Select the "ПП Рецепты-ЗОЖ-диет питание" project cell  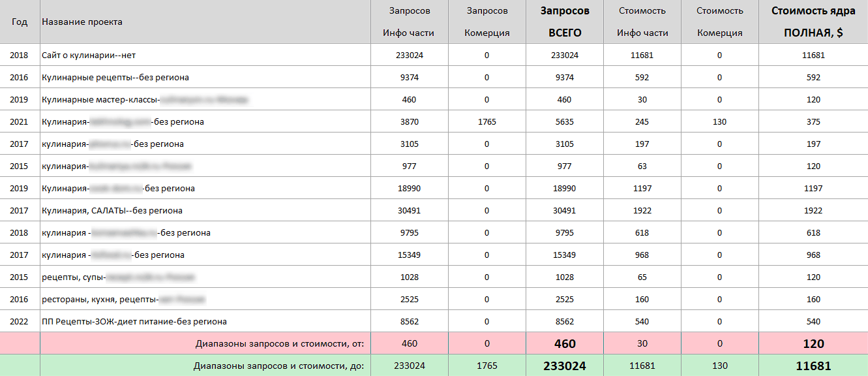point(134,322)
